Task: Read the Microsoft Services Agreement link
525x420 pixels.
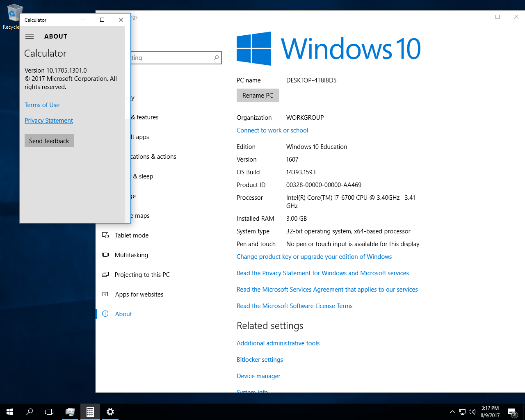Action: coord(327,290)
